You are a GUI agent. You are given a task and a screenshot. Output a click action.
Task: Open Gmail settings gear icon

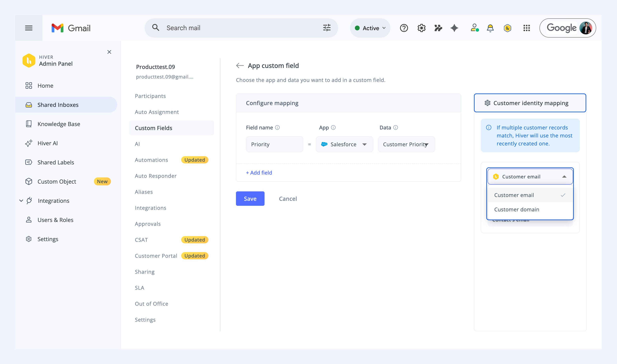[421, 28]
